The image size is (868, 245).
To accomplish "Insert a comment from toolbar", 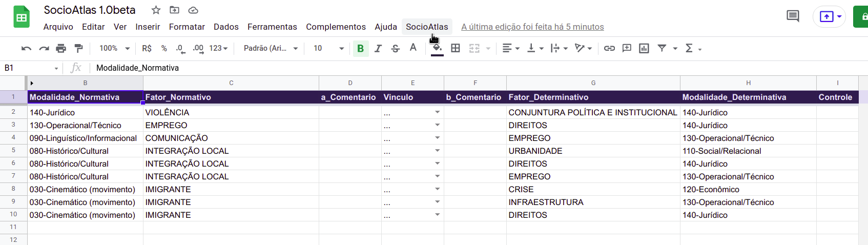I will (627, 48).
